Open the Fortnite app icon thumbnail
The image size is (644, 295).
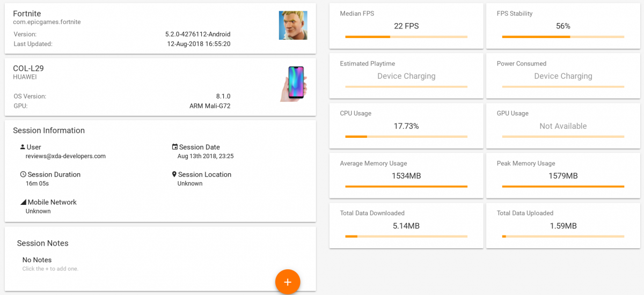click(293, 25)
